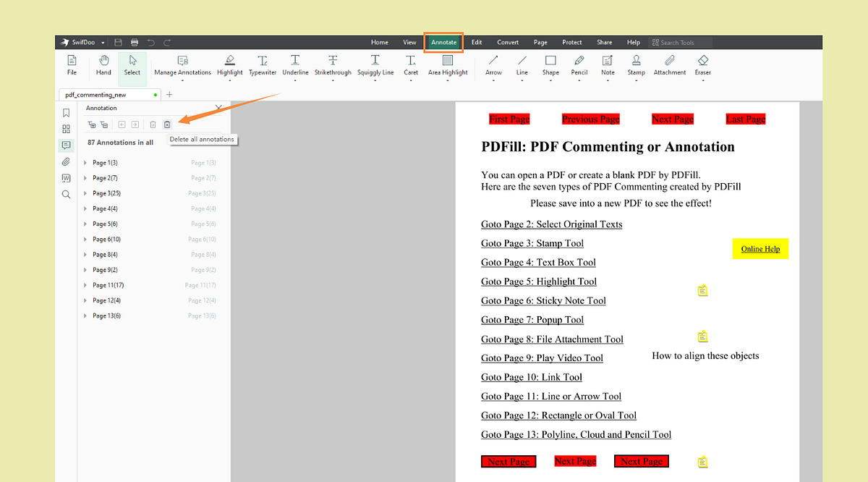Click the Print icon in title bar
Viewport: 868px width, 482px height.
(135, 43)
